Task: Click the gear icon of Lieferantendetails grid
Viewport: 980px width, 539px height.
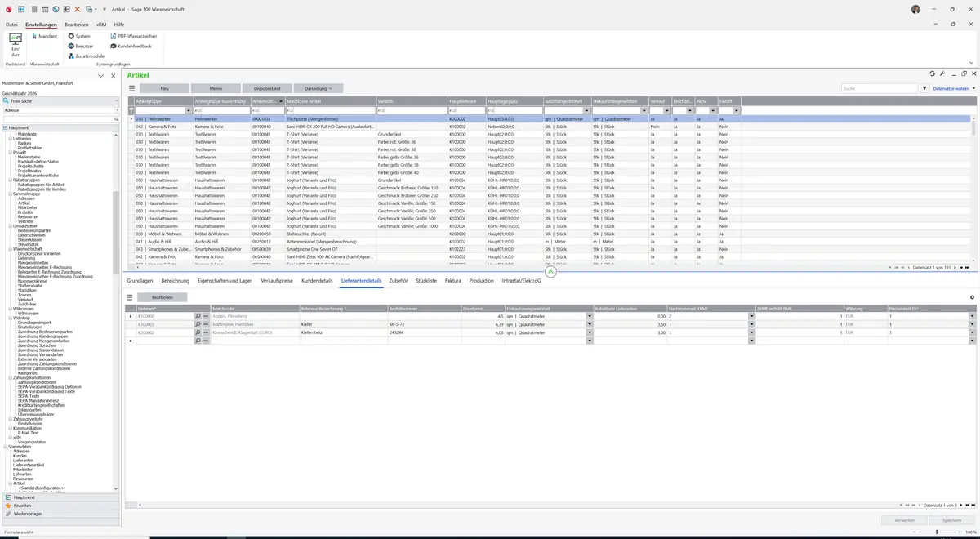Action: [972, 297]
